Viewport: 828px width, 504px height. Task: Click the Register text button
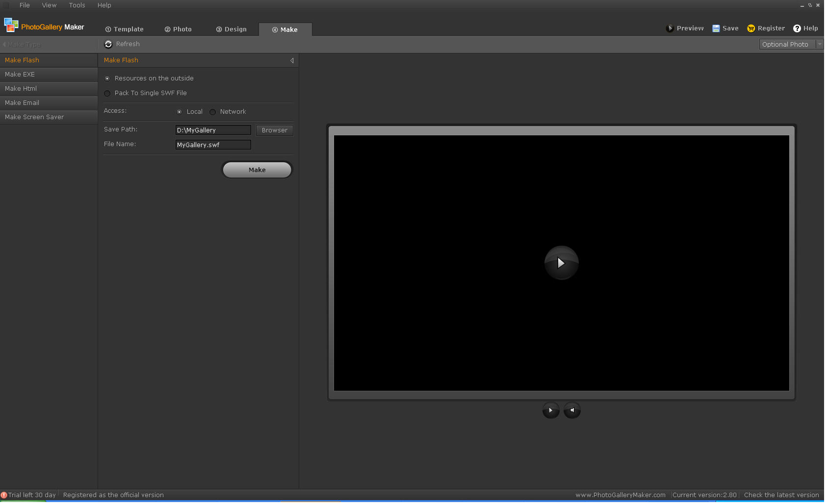pyautogui.click(x=771, y=28)
